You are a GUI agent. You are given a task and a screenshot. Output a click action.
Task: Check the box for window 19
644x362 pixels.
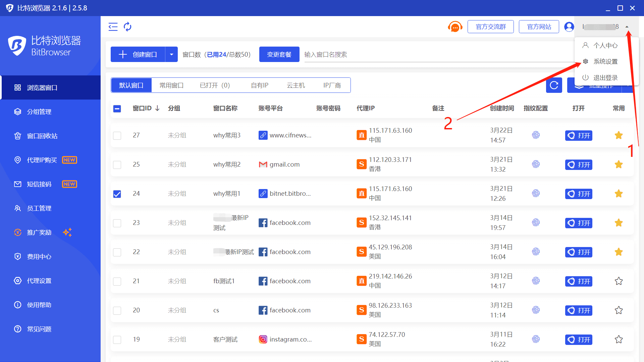tap(117, 340)
